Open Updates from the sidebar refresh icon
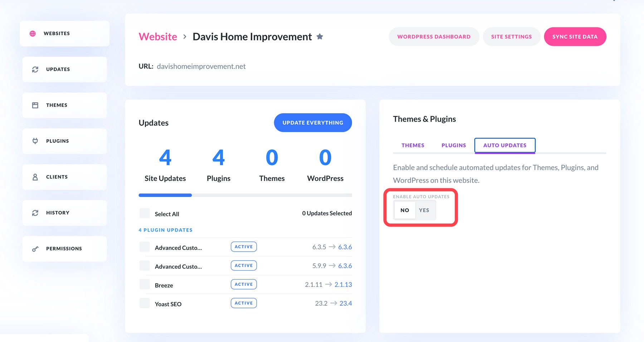This screenshot has width=644, height=342. click(35, 69)
